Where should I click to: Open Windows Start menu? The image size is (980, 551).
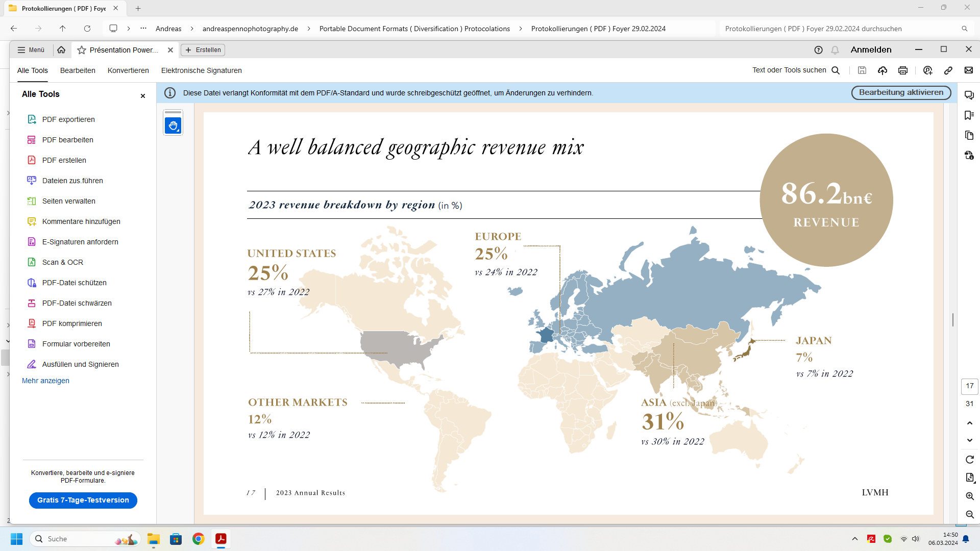coord(16,539)
